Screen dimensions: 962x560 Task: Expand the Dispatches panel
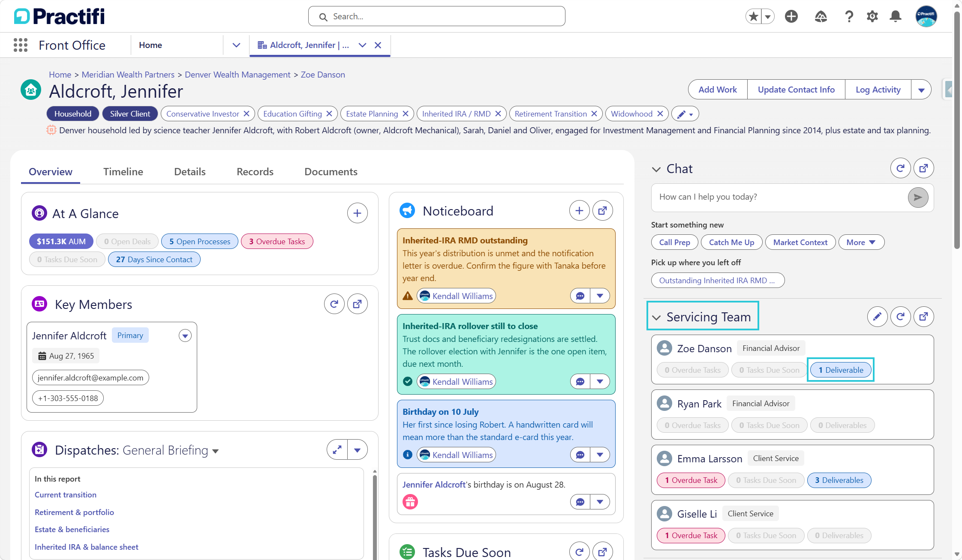pos(337,450)
